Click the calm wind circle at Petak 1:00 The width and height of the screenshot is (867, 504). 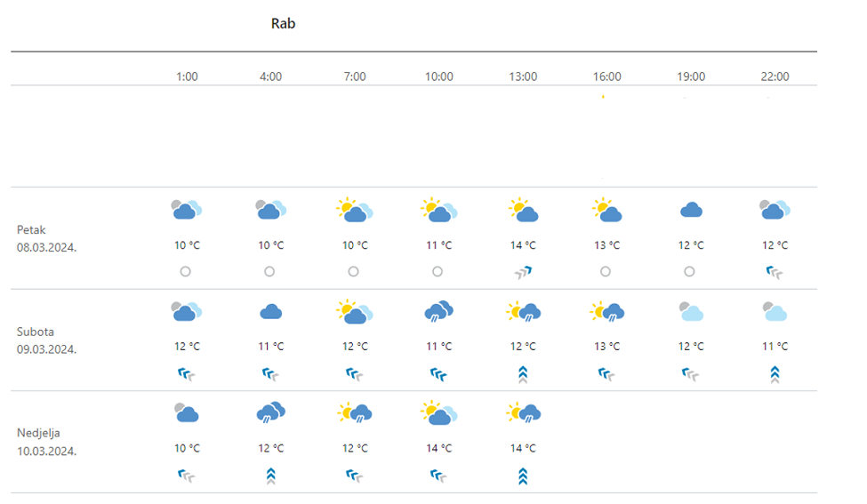186,272
